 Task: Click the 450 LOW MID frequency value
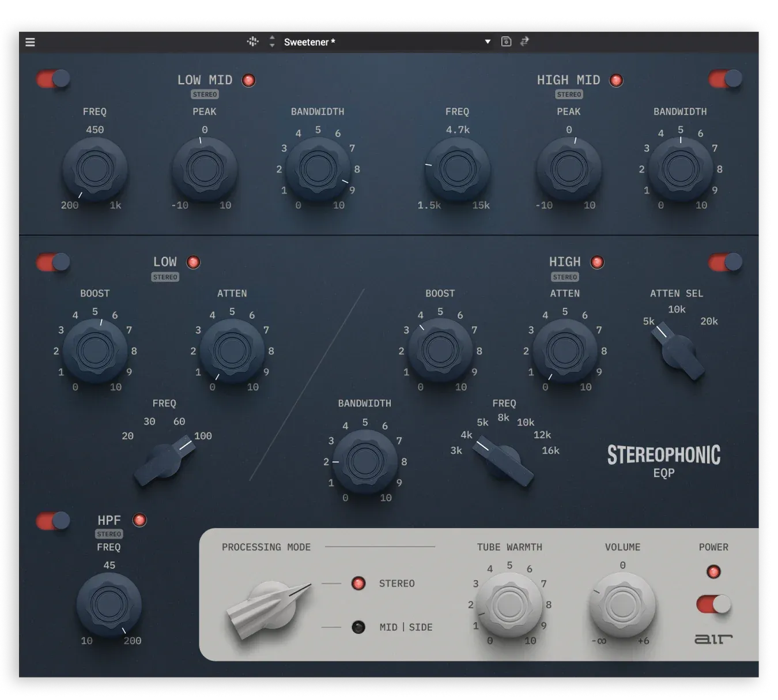(x=95, y=130)
